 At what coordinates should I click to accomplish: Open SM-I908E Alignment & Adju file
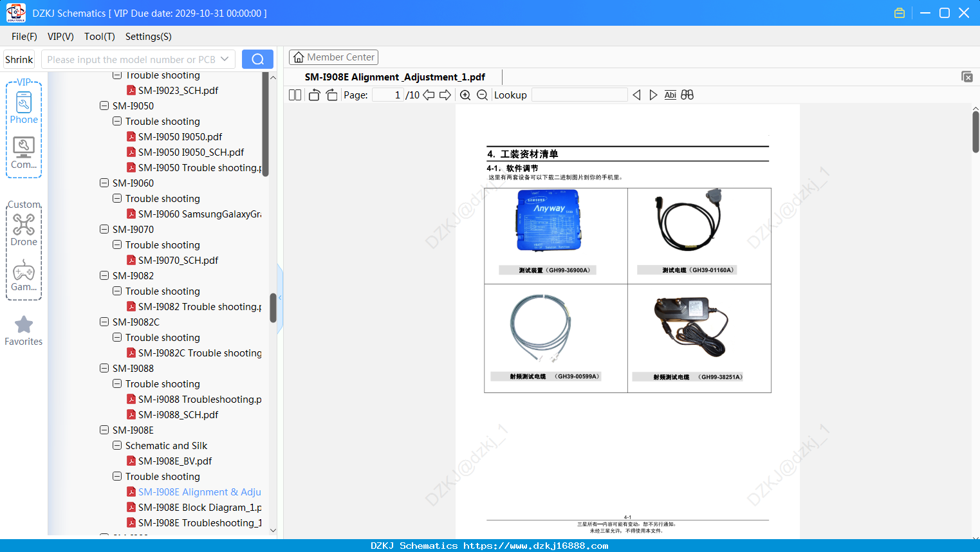(194, 492)
